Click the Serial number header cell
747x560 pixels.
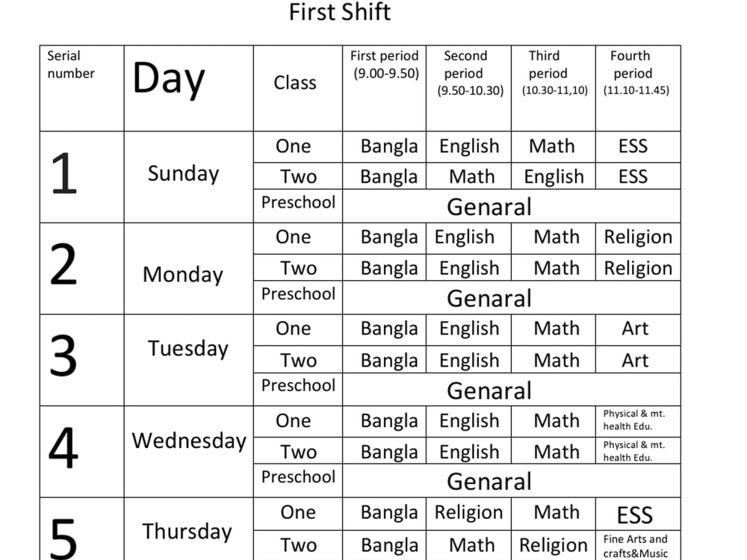click(x=82, y=88)
